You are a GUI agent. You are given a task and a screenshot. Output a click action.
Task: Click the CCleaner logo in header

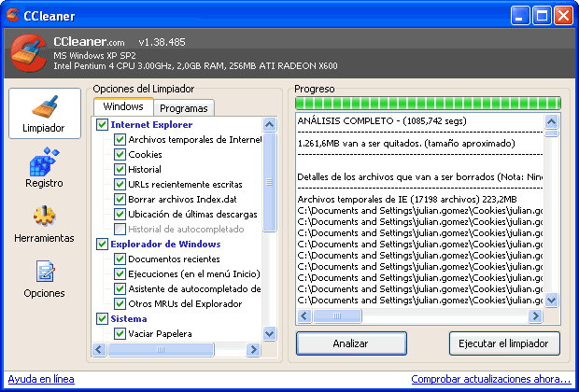click(x=28, y=53)
